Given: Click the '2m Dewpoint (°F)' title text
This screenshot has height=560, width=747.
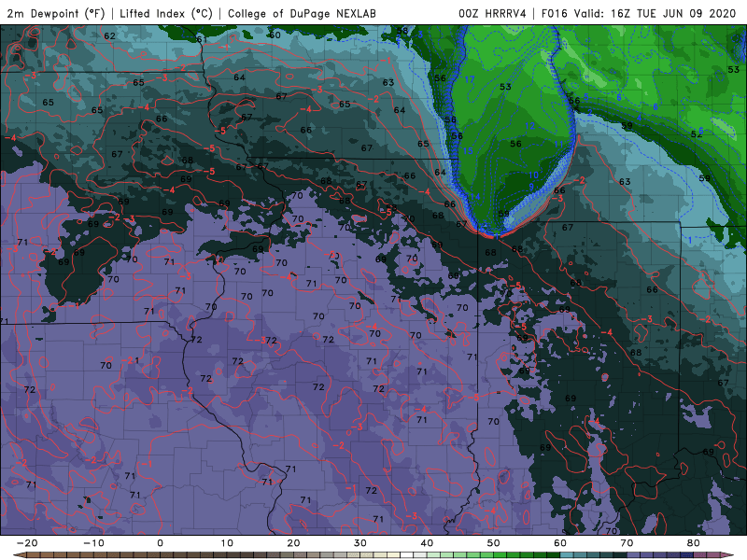Looking at the screenshot, I should click(x=56, y=13).
